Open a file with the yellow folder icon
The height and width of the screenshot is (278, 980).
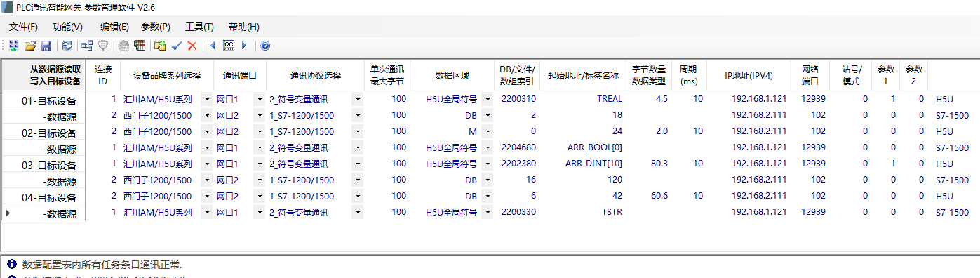coord(29,46)
